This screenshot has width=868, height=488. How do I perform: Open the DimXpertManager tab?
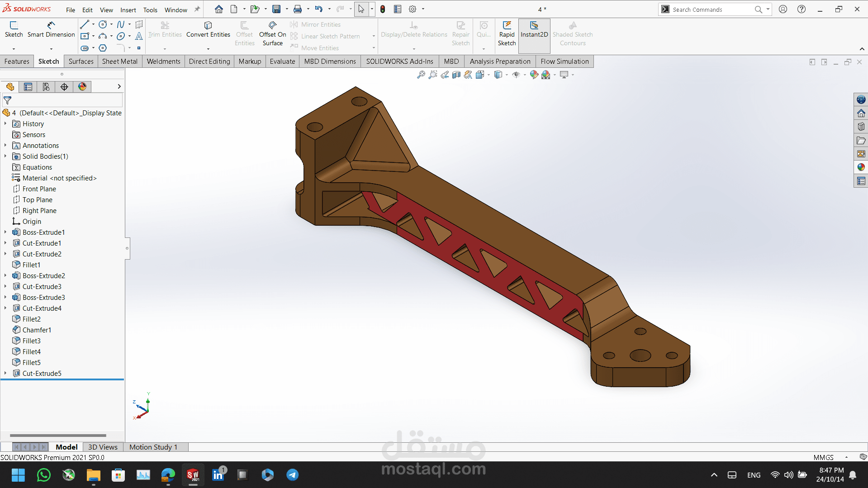click(x=64, y=87)
